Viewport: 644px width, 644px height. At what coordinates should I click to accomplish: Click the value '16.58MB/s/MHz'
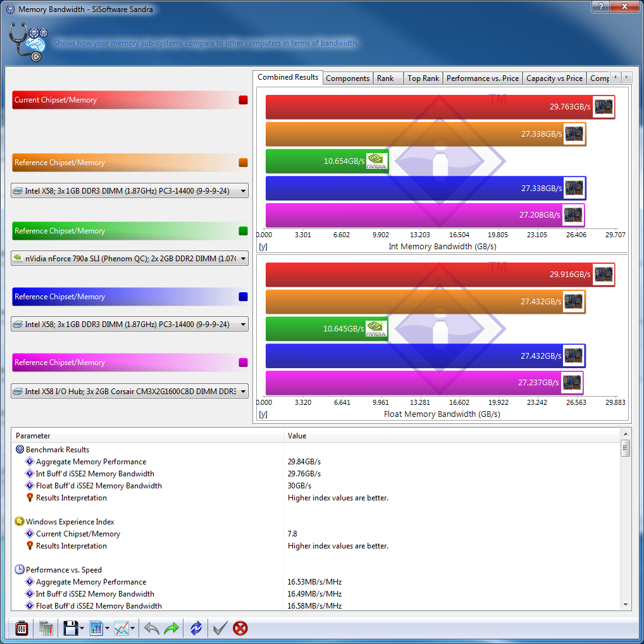click(314, 605)
